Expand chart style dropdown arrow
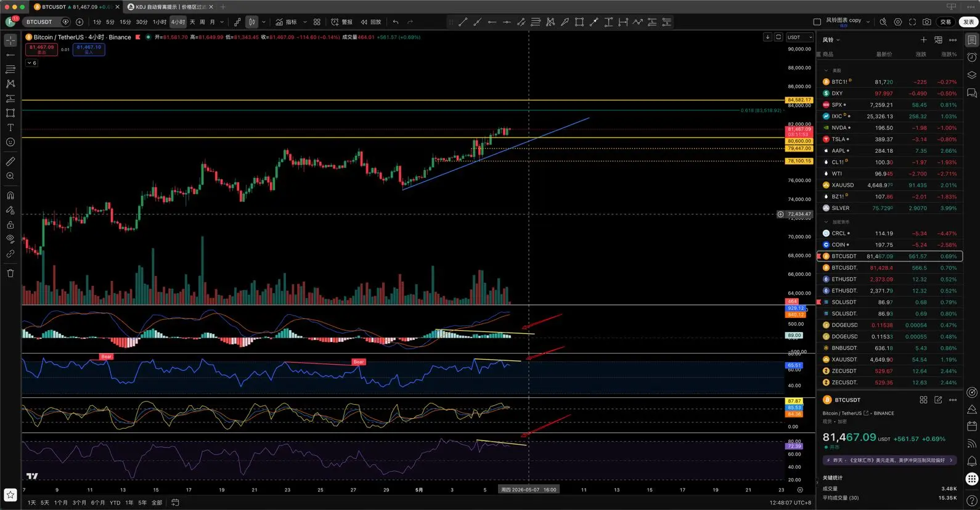980x510 pixels. point(264,22)
